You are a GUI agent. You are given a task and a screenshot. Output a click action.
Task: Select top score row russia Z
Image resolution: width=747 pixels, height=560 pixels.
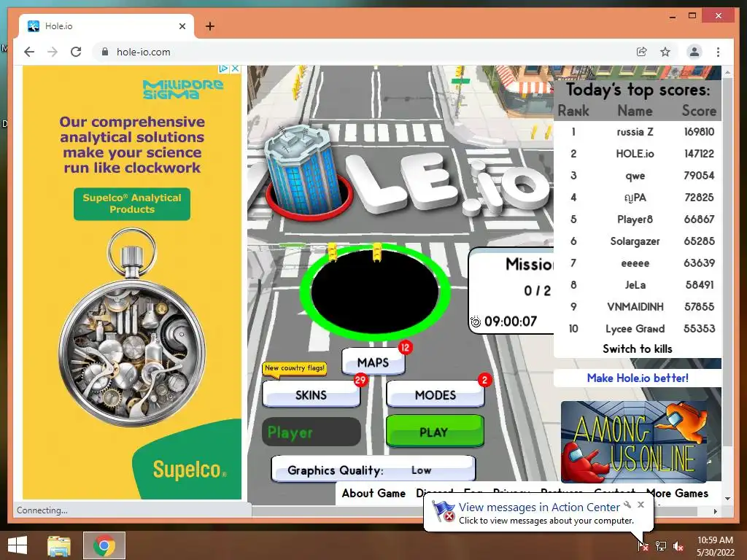coord(638,132)
